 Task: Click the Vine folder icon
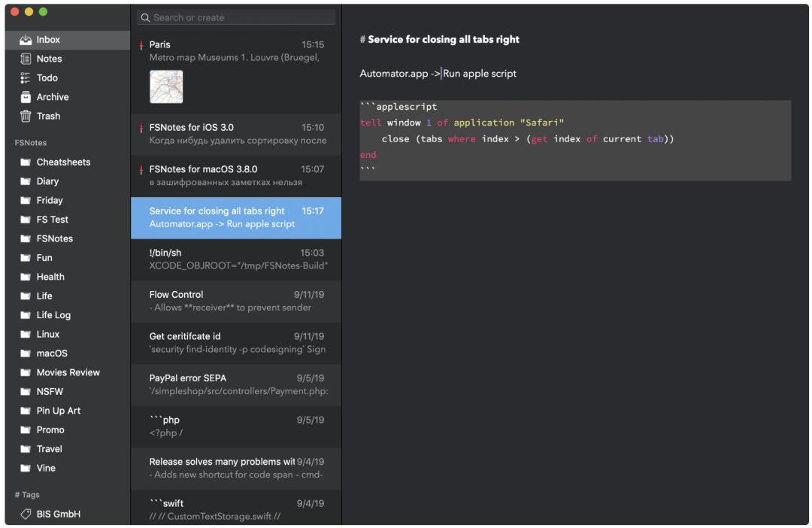[x=26, y=469]
